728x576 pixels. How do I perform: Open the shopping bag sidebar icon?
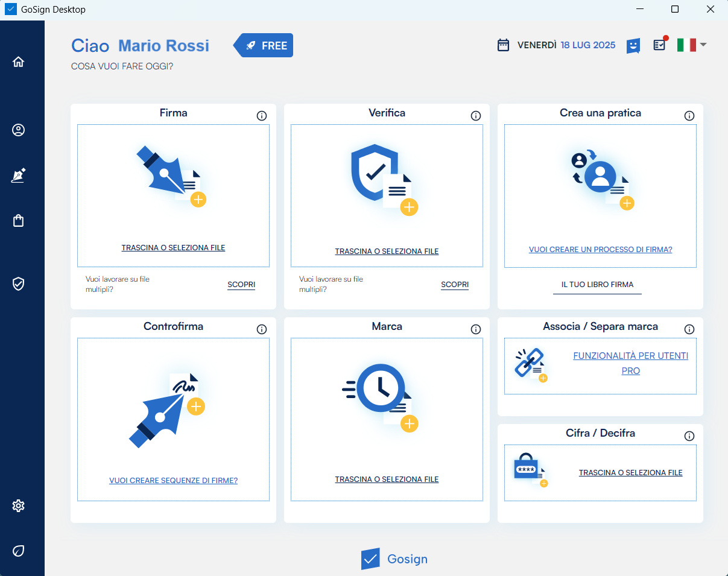click(19, 221)
